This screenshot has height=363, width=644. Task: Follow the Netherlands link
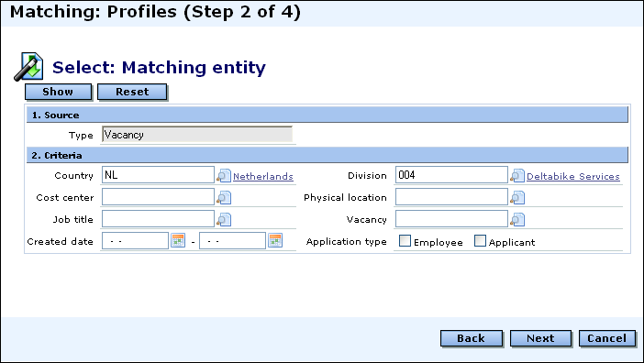[x=263, y=176]
